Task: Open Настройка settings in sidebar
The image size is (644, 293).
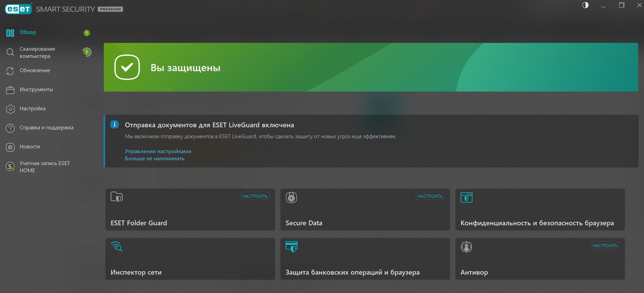Action: (x=32, y=109)
